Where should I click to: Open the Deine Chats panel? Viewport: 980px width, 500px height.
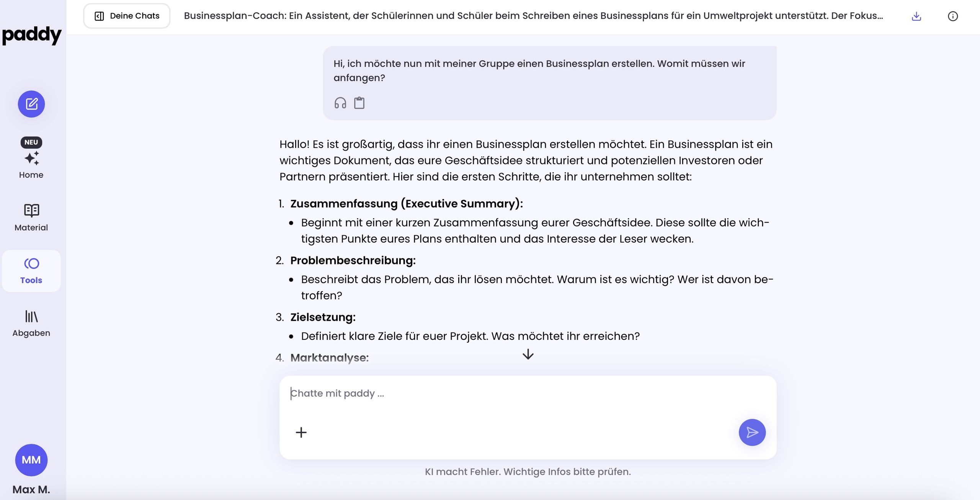click(127, 16)
